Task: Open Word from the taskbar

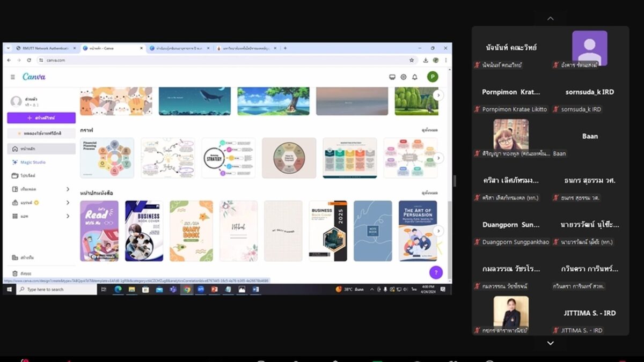Action: point(255,289)
